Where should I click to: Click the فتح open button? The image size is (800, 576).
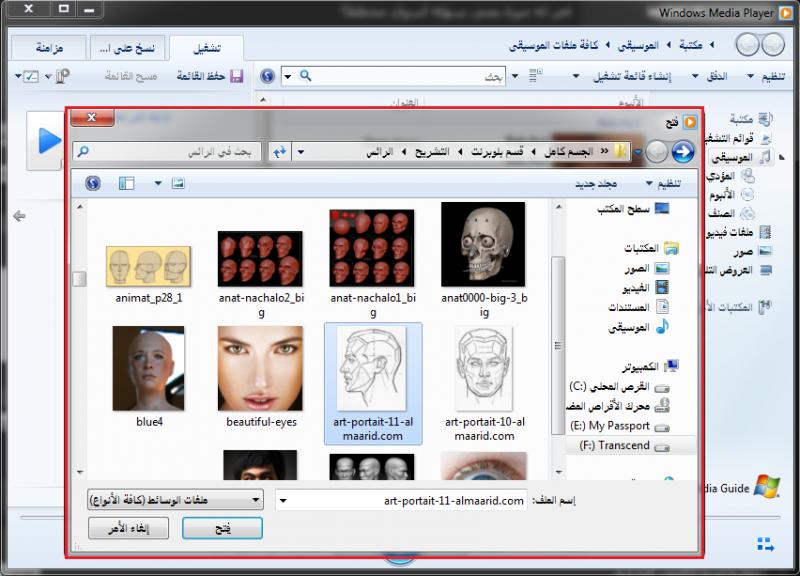click(222, 528)
